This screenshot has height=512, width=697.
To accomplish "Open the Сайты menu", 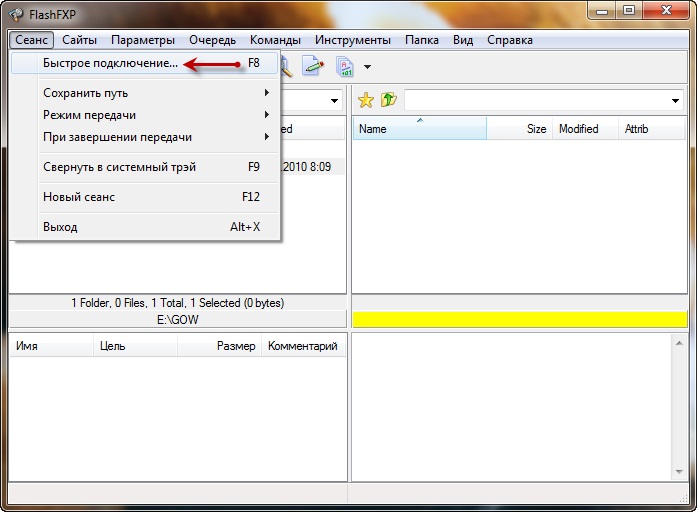I will click(x=79, y=40).
